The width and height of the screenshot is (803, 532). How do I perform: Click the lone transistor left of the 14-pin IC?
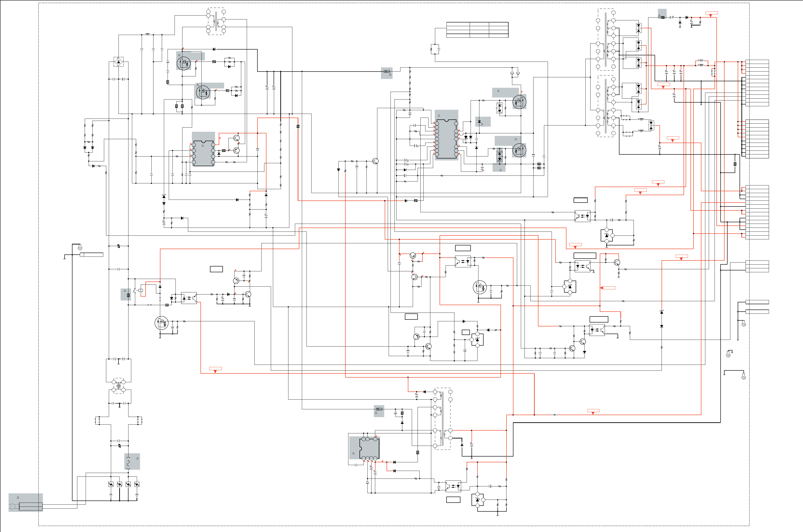tap(375, 161)
